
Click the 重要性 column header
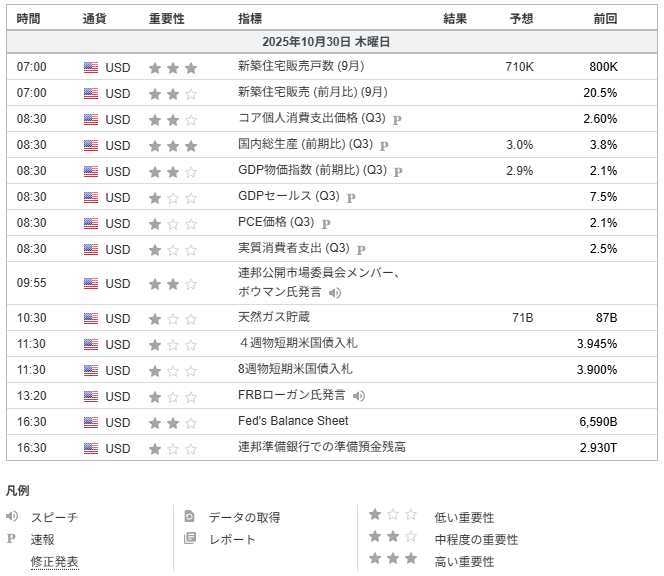coord(166,19)
